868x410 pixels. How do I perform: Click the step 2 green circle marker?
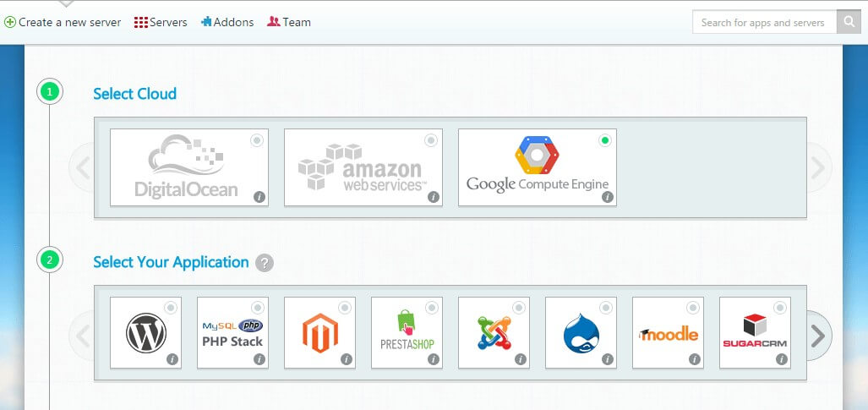50,260
